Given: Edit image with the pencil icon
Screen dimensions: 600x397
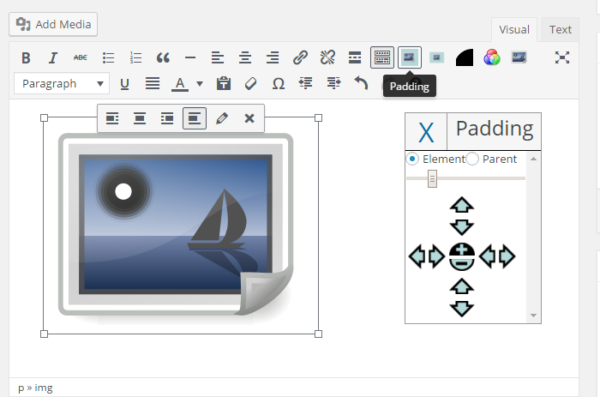Looking at the screenshot, I should click(x=222, y=118).
